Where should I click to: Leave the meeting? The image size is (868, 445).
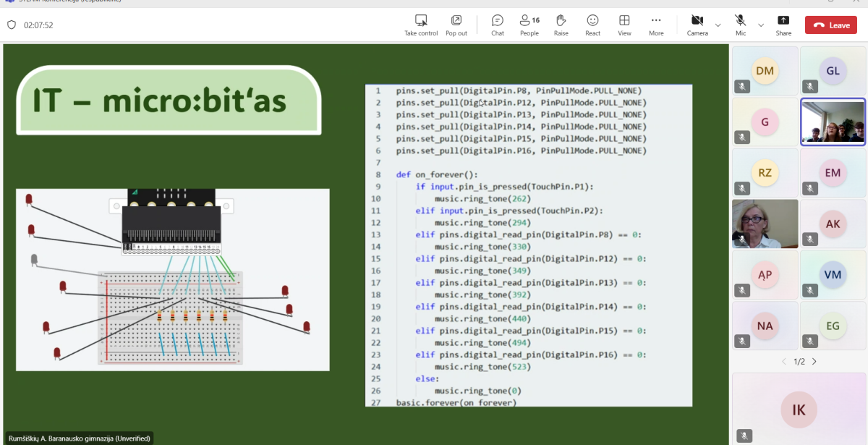click(x=831, y=25)
